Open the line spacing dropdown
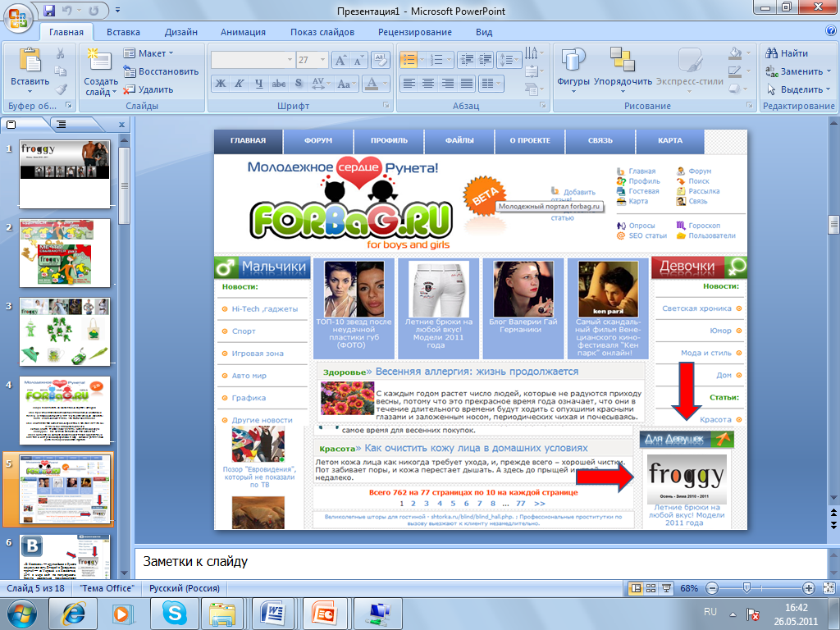The width and height of the screenshot is (840, 630). tap(509, 59)
